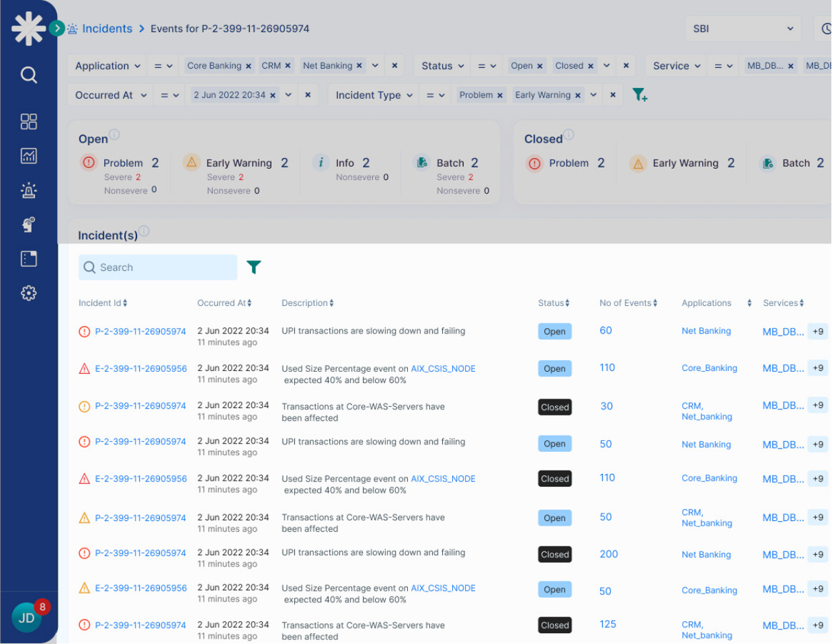This screenshot has width=832, height=644.
Task: Sort the table by Occurred At column
Action: [x=224, y=303]
